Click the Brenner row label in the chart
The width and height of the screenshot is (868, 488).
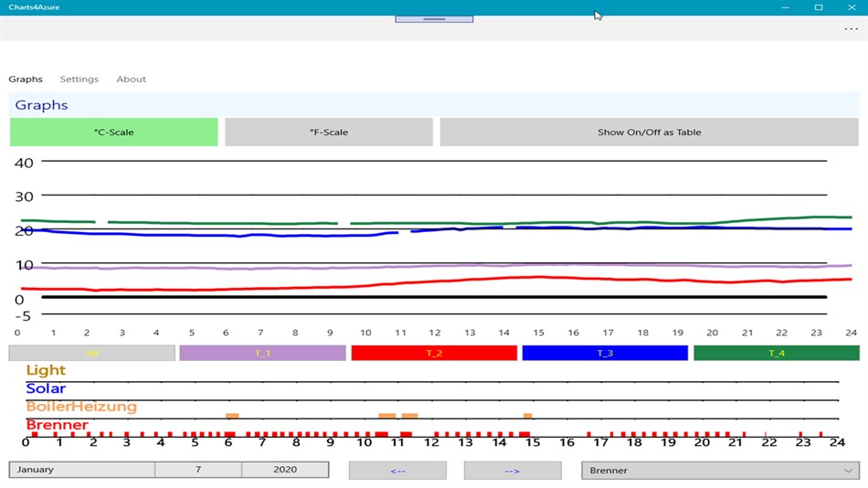pyautogui.click(x=57, y=425)
